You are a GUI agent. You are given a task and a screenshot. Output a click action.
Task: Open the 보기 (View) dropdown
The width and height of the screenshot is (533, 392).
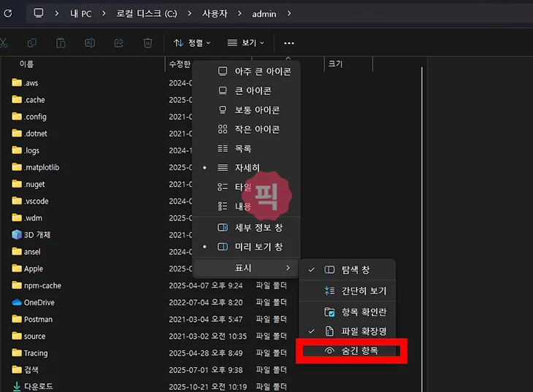pos(245,43)
